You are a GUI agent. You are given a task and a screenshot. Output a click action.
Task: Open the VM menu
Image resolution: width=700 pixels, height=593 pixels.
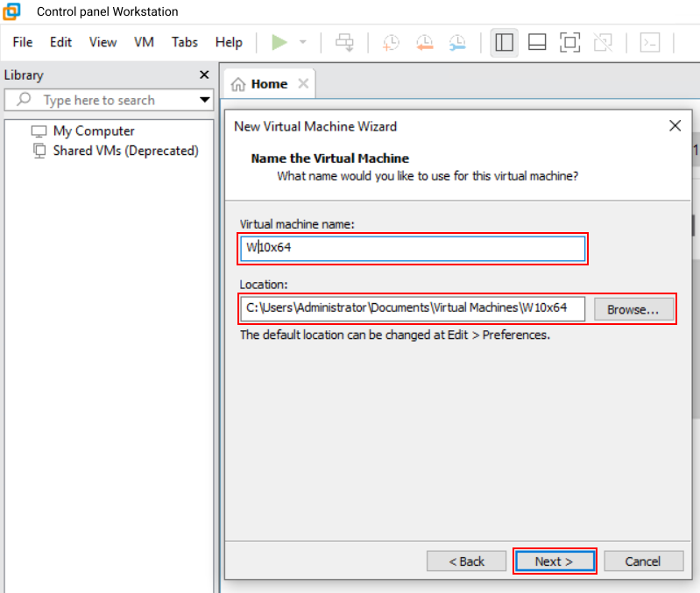coord(144,42)
